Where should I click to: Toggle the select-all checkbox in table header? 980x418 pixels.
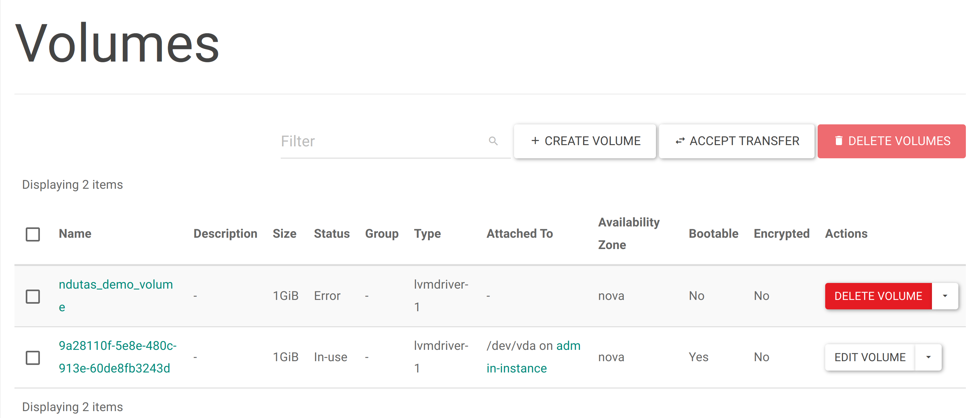tap(33, 234)
